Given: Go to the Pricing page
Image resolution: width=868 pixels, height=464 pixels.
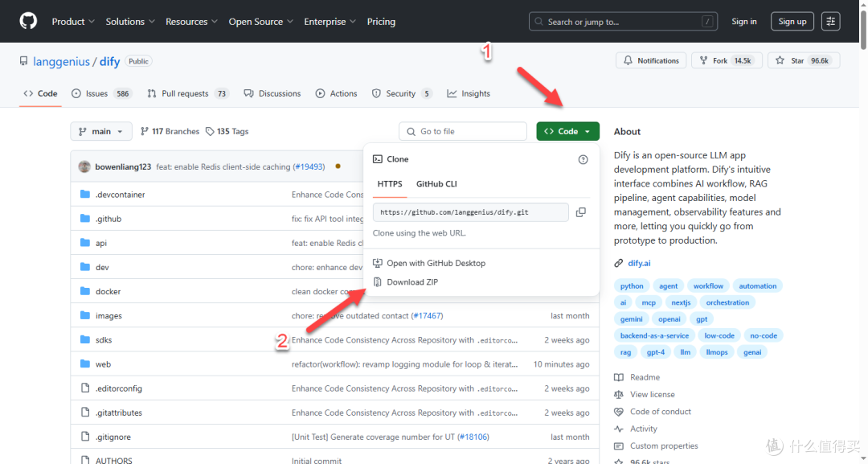Looking at the screenshot, I should [x=382, y=22].
